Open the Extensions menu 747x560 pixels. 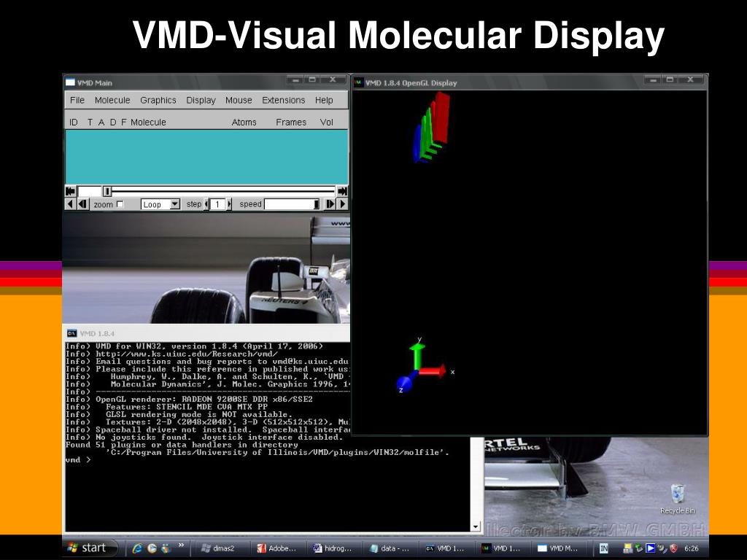284,100
